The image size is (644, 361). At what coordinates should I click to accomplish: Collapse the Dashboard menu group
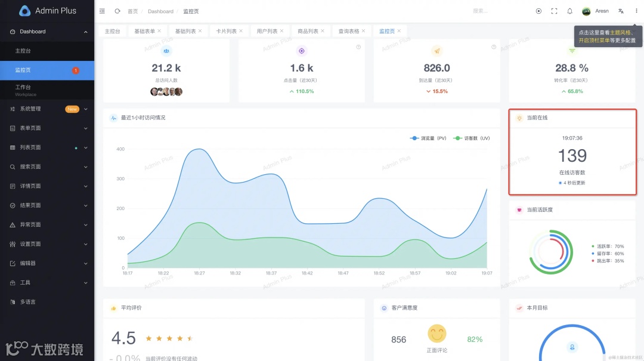47,32
